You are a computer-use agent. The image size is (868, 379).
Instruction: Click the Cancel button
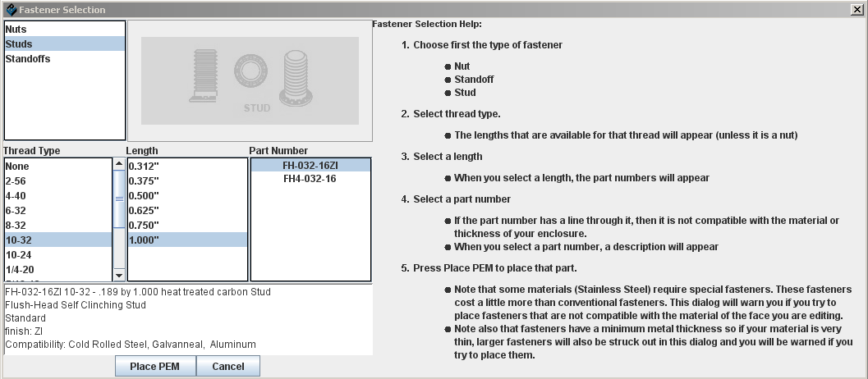tap(227, 366)
